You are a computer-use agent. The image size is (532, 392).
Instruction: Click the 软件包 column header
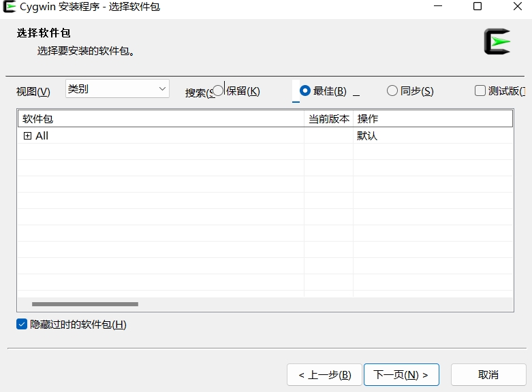pos(161,118)
